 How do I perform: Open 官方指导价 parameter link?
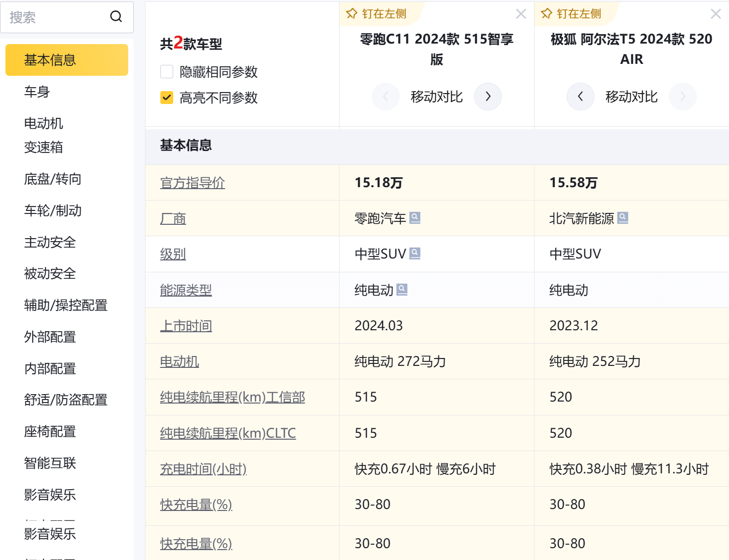(193, 183)
